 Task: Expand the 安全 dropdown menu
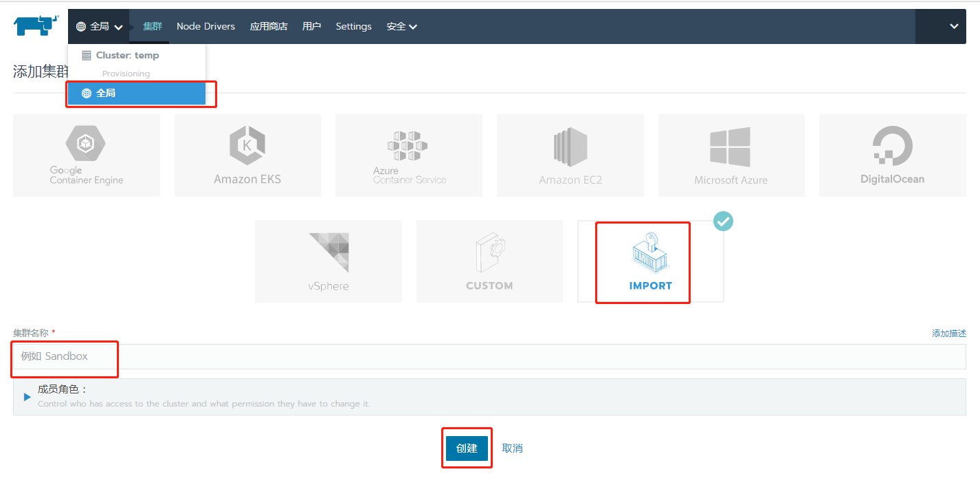[x=401, y=26]
